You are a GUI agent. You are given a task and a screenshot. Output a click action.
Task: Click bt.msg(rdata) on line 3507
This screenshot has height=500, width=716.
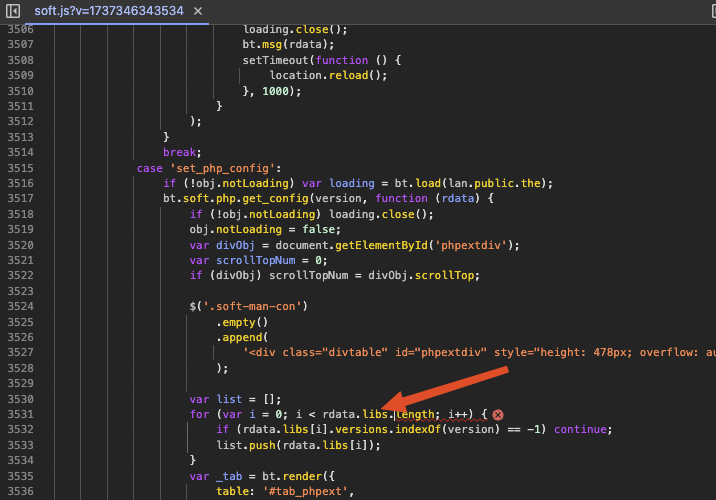285,44
